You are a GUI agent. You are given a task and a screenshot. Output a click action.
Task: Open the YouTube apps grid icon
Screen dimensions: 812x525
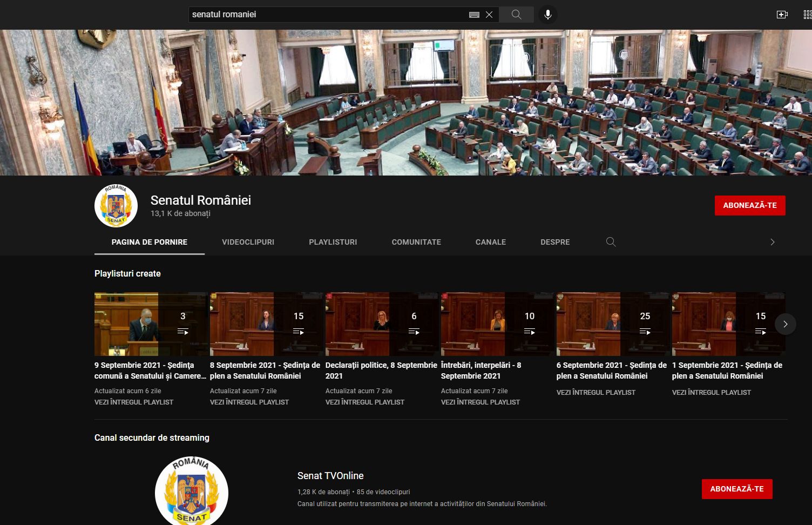click(808, 15)
